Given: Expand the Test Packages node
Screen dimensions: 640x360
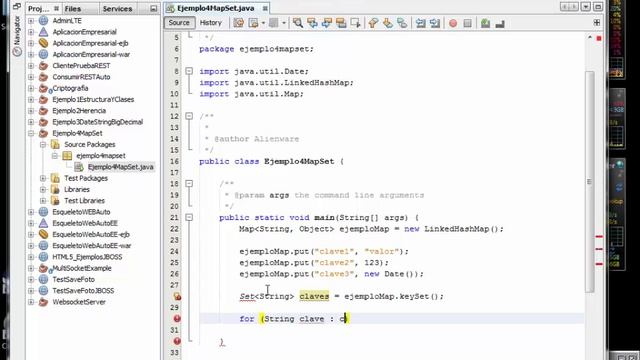Looking at the screenshot, I should click(x=43, y=178).
